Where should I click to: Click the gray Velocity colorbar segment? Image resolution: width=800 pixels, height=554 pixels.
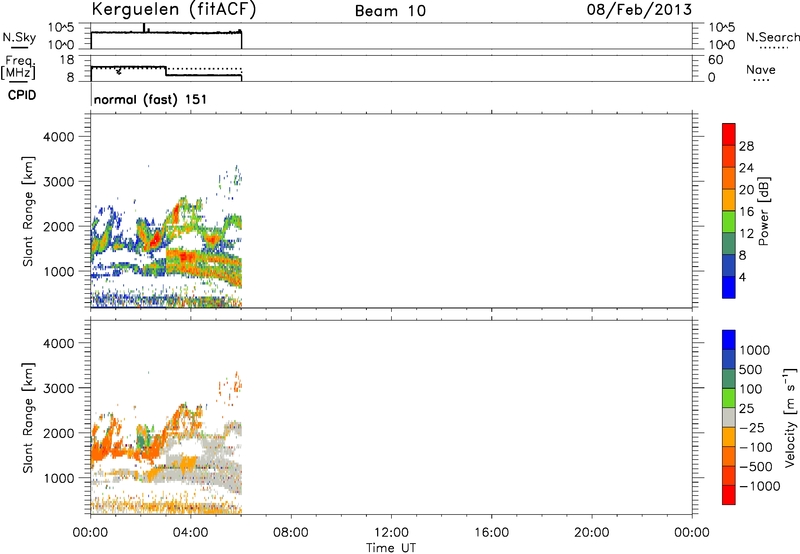point(729,417)
